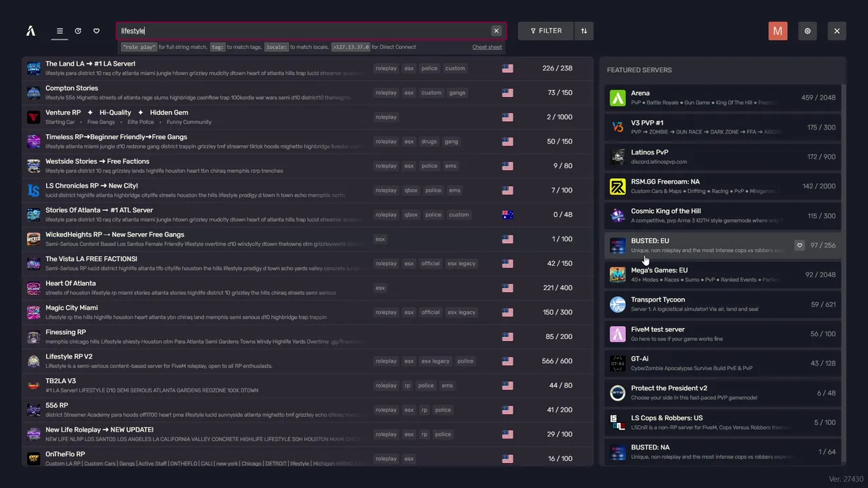Viewport: 868px width, 488px height.
Task: Click Magic City Miami server icon
Action: tap(34, 312)
